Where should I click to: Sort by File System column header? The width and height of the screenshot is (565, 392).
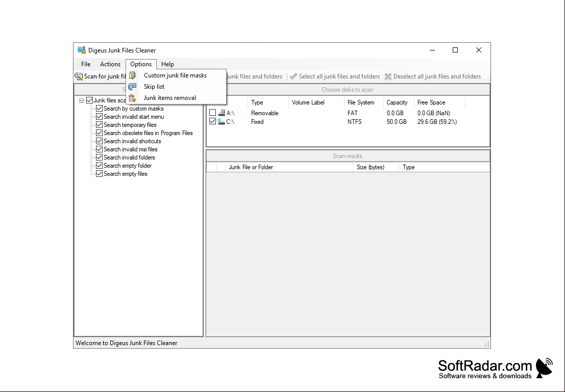tap(363, 102)
